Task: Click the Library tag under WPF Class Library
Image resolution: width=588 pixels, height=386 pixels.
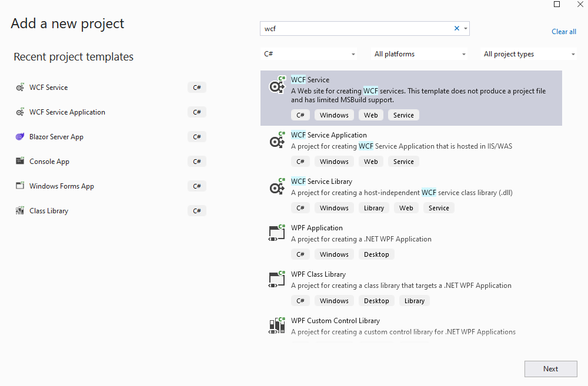Action: (x=415, y=301)
